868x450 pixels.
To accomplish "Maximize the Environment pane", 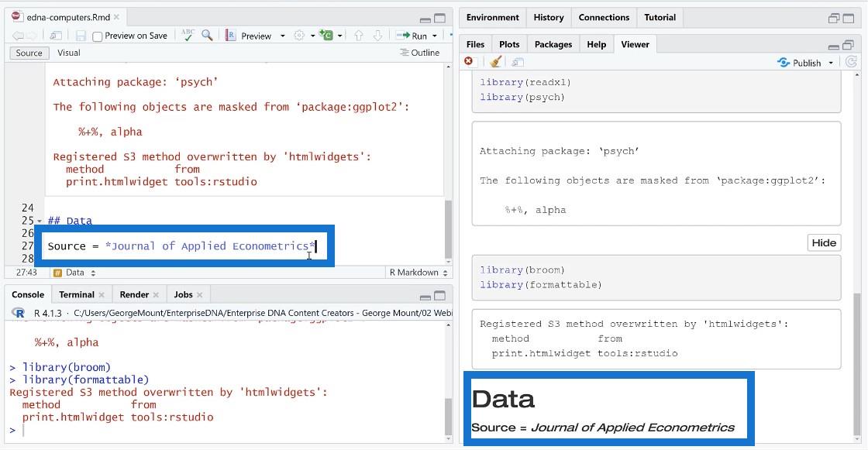I will pos(848,19).
